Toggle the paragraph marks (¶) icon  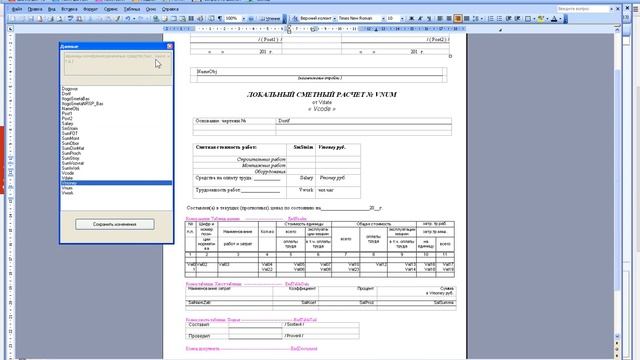click(220, 19)
